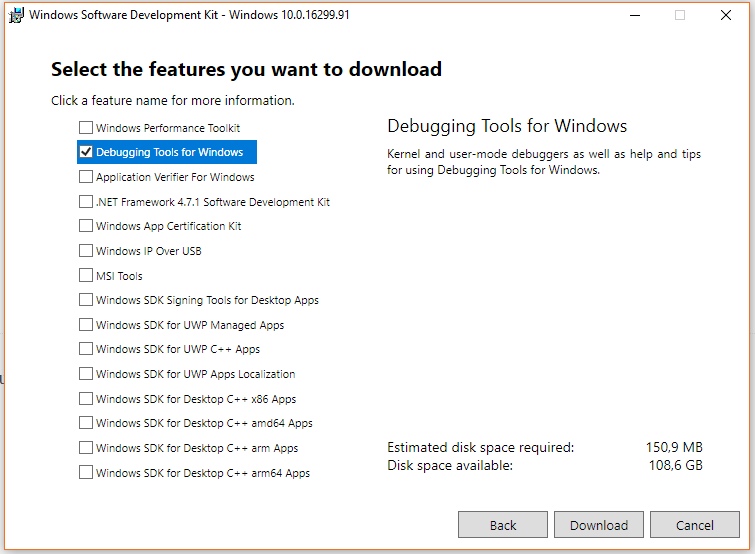Tick the MSI Tools checkbox
This screenshot has height=554, width=755.
click(x=86, y=276)
